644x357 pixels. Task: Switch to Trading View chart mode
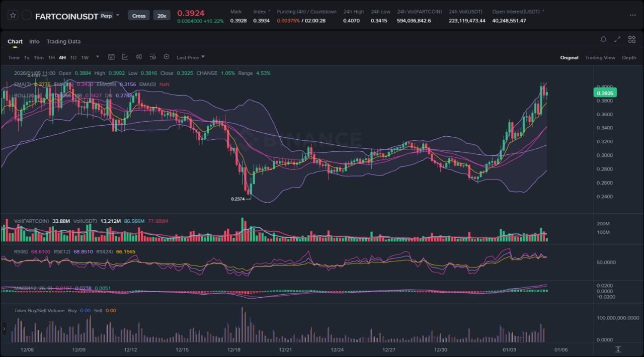pos(600,57)
